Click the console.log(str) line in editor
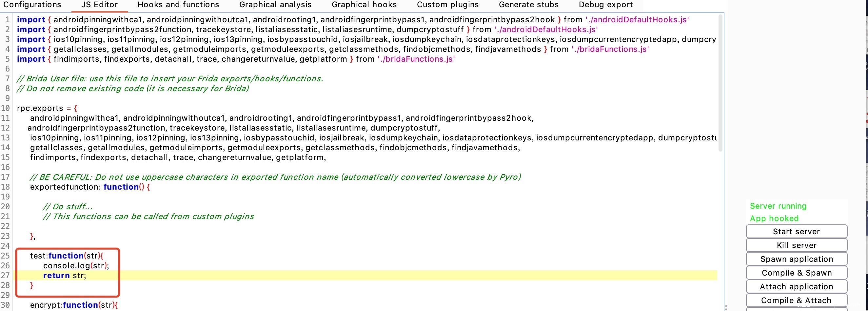Viewport: 868px width, 311px height. click(x=76, y=266)
